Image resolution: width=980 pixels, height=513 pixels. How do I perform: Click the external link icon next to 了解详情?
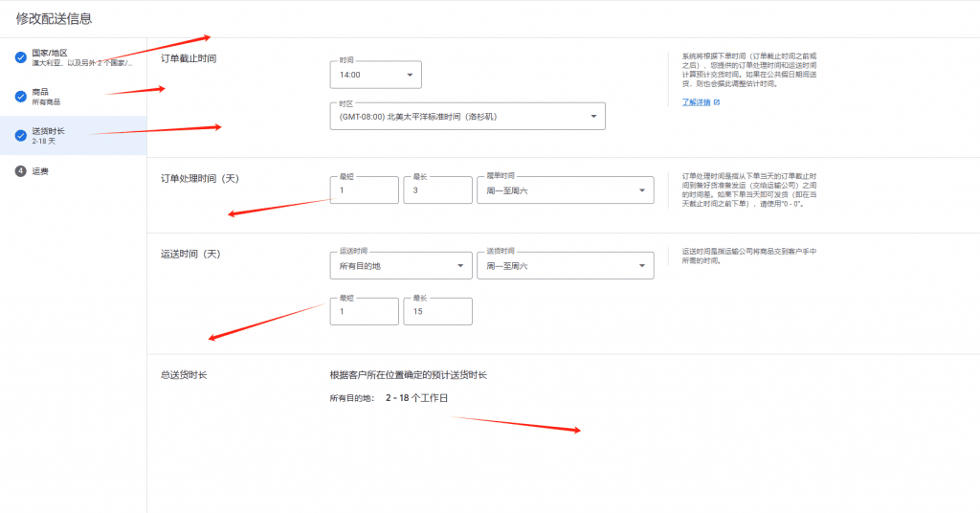(716, 101)
